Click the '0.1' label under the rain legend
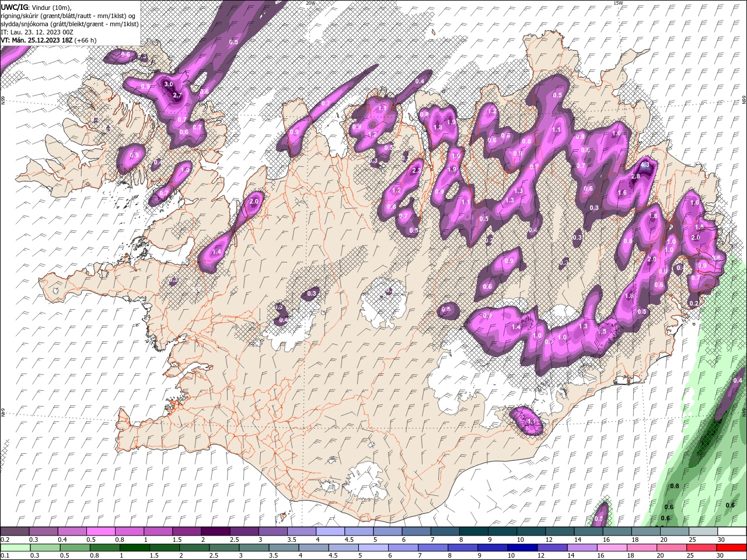This screenshot has height=560, width=747. point(5,556)
